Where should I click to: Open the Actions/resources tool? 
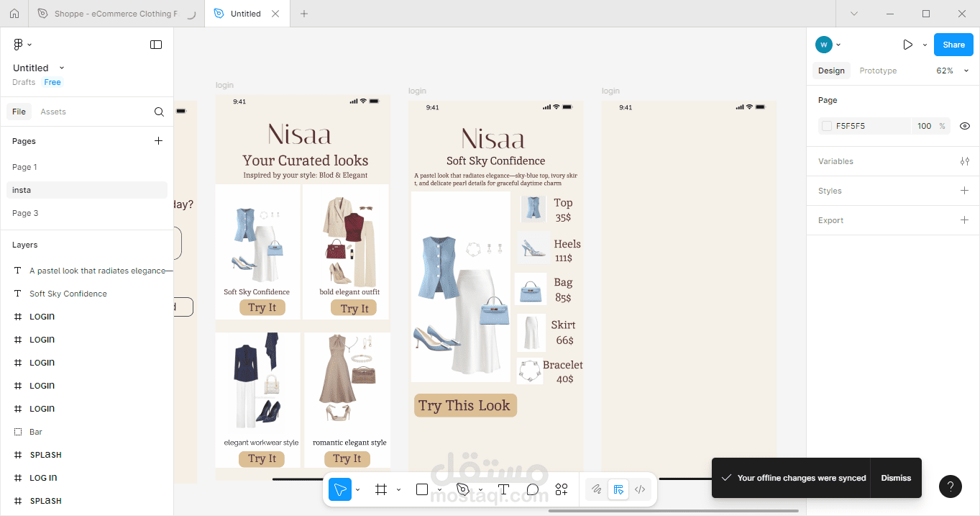point(562,489)
